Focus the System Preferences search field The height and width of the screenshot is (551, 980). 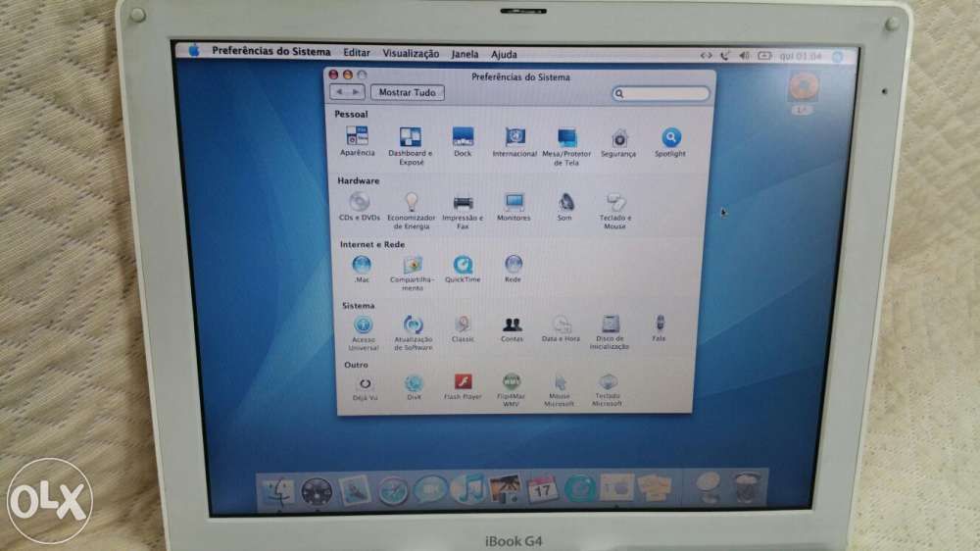tap(661, 94)
